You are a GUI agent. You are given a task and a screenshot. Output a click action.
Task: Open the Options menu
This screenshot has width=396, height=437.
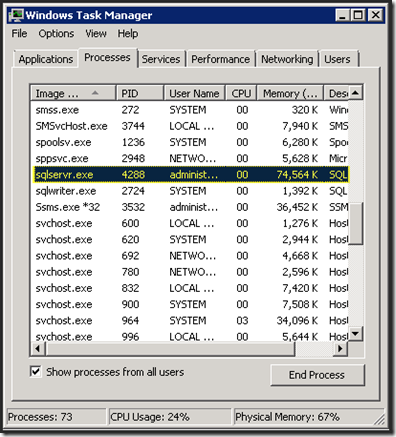[56, 34]
